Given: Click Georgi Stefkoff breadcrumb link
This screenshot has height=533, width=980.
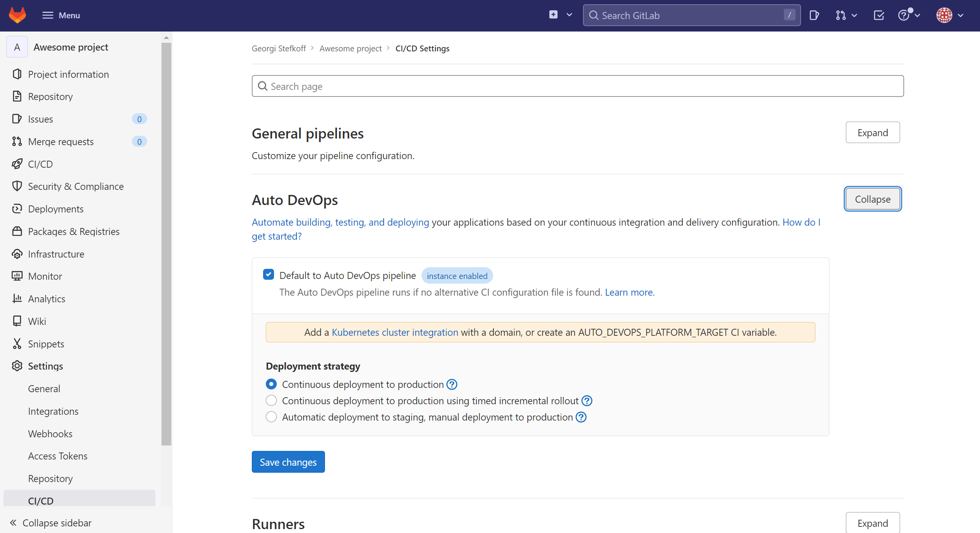Looking at the screenshot, I should point(279,48).
